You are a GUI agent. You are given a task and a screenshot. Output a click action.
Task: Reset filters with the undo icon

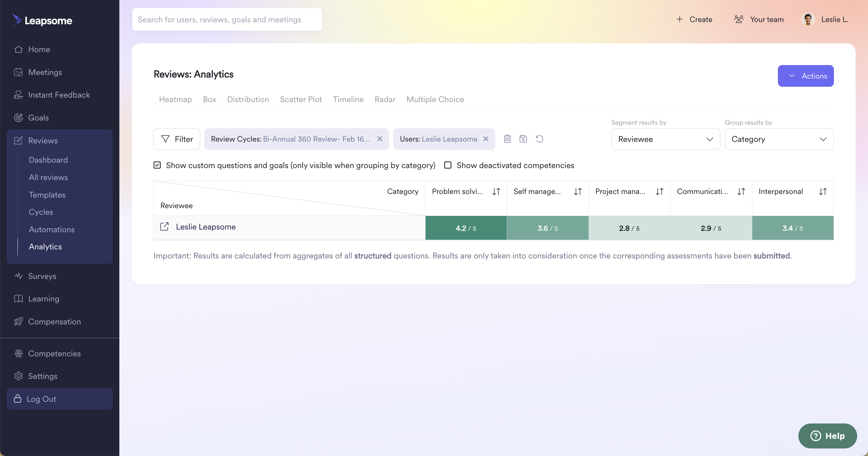539,139
